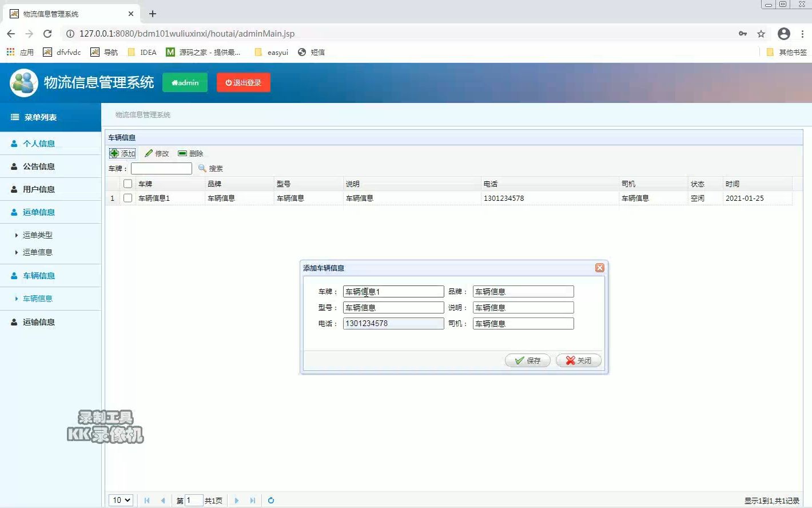Open the page size dropdown showing 10
Image resolution: width=812 pixels, height=508 pixels.
[120, 500]
